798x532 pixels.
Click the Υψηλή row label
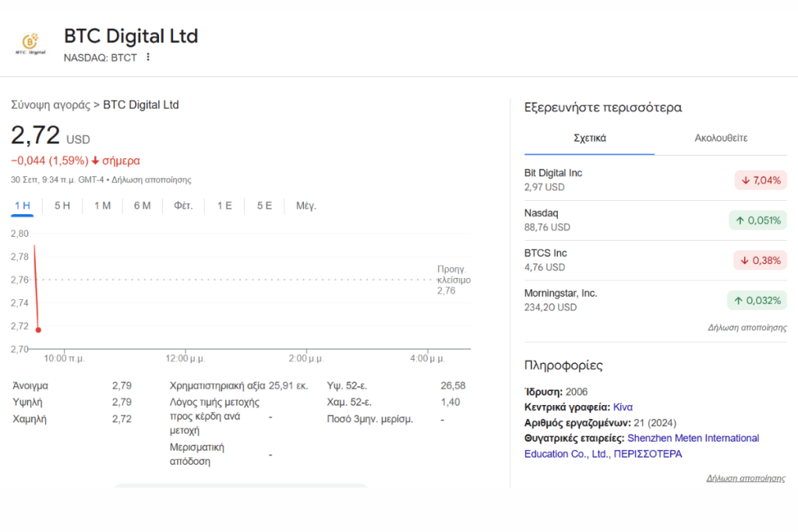pos(27,402)
